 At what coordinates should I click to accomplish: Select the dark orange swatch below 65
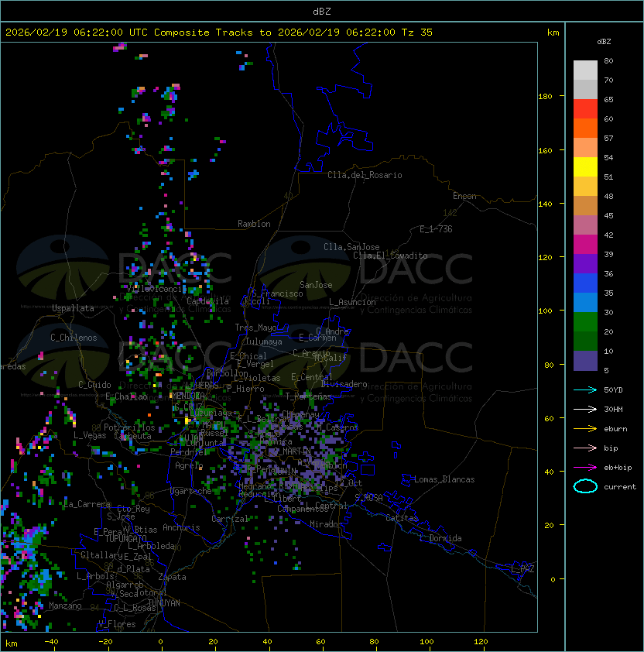tap(585, 128)
